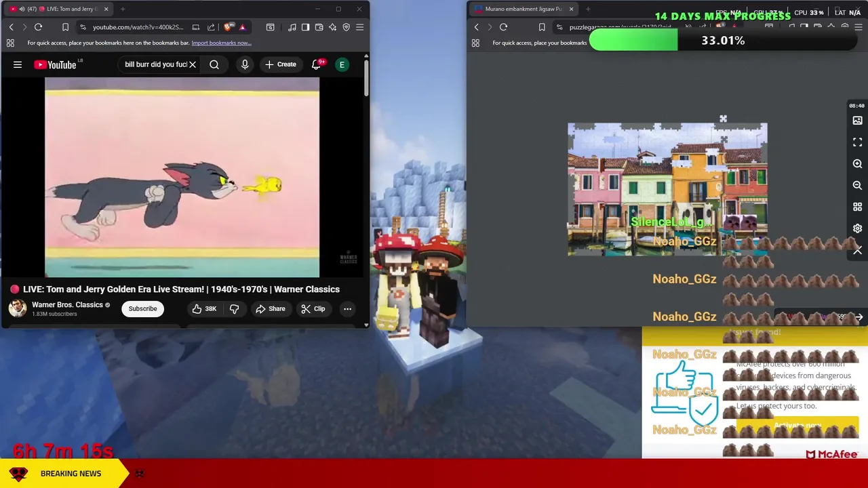Screen dimensions: 868x488
Task: Click the Murano jigsaw puzzle image
Action: point(667,189)
